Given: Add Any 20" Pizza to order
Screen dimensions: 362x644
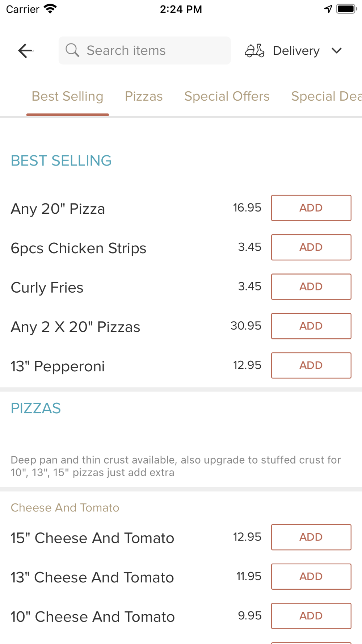Looking at the screenshot, I should [x=311, y=208].
